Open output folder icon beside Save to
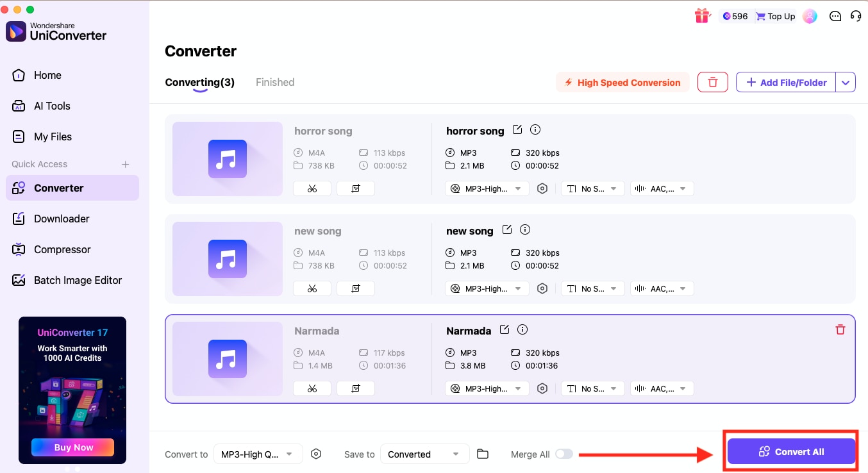This screenshot has height=473, width=868. 483,453
